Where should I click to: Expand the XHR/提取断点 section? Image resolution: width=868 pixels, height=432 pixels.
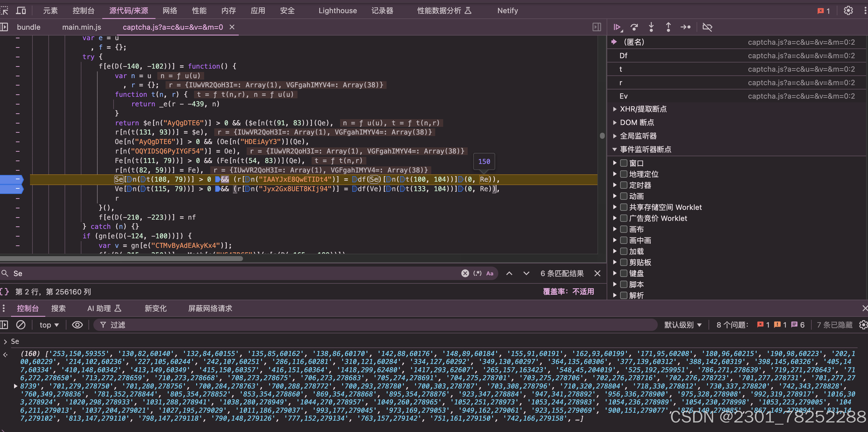(x=615, y=109)
